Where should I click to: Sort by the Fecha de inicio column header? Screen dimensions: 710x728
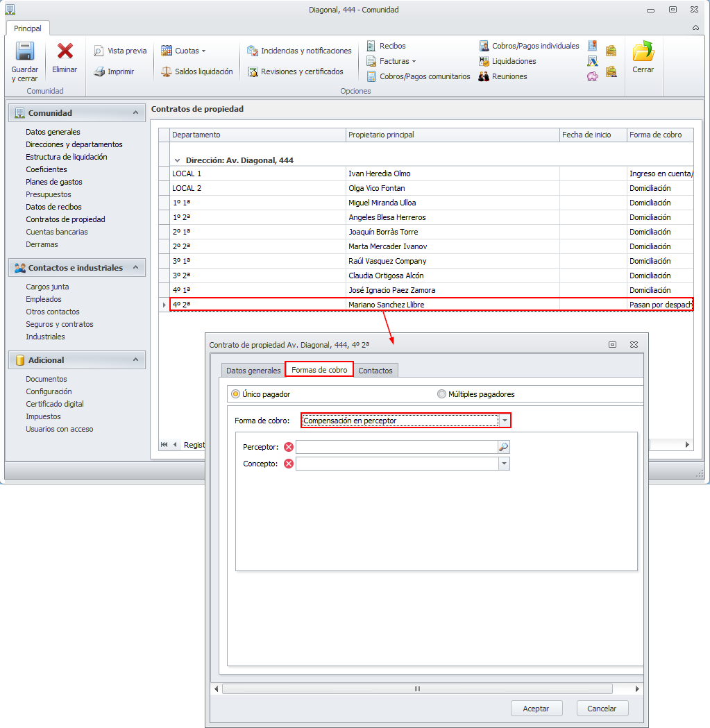tap(593, 135)
